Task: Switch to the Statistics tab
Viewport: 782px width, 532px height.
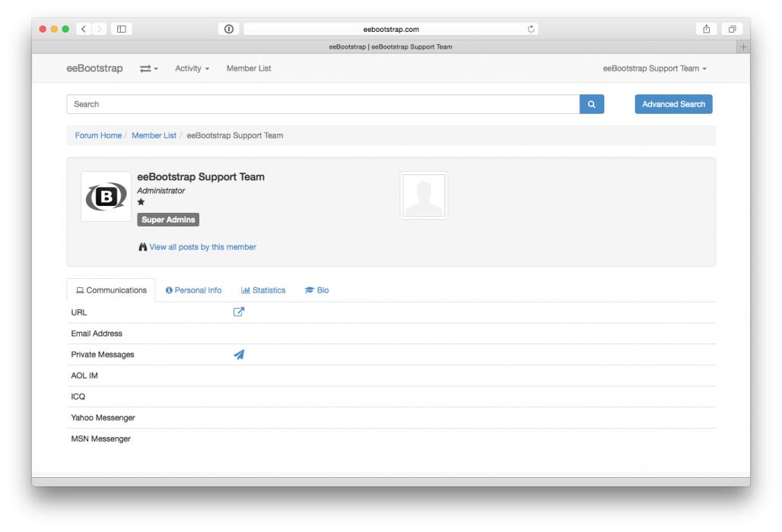Action: (263, 290)
